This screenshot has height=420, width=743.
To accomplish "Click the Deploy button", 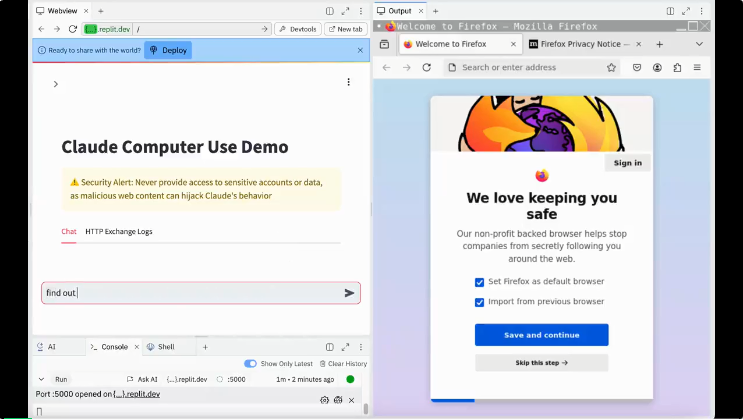I will pyautogui.click(x=168, y=50).
